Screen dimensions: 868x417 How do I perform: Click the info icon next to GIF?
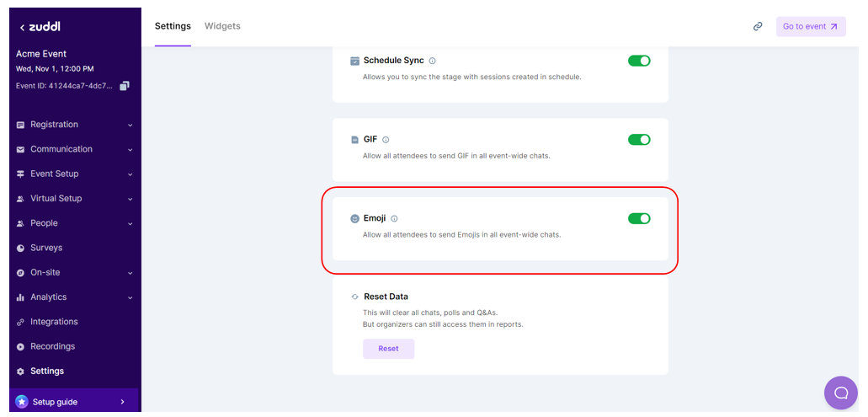click(386, 140)
